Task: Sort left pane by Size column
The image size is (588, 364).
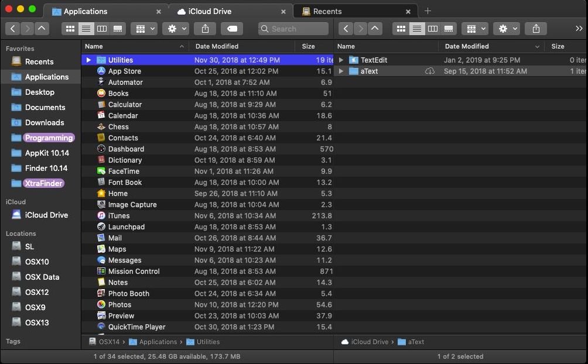Action: pyautogui.click(x=314, y=46)
